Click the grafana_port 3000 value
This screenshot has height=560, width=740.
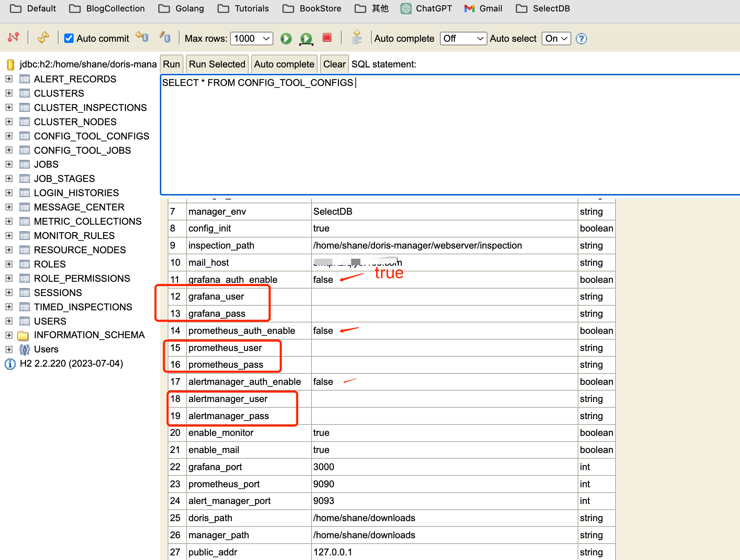(x=324, y=467)
